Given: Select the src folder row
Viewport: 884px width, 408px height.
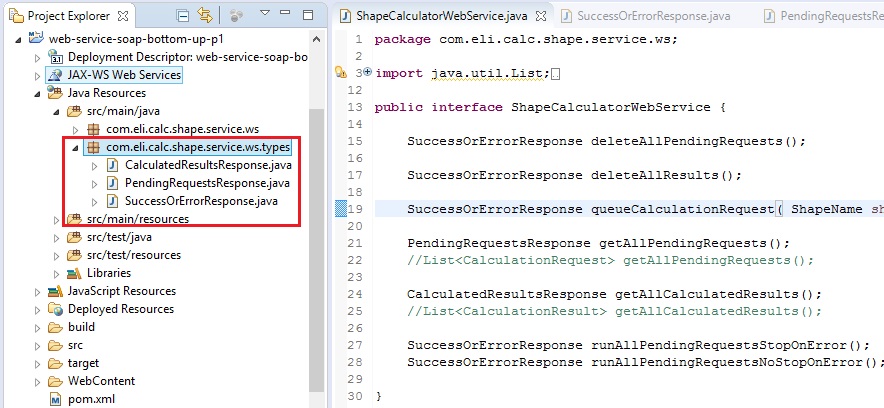Looking at the screenshot, I should (75, 345).
